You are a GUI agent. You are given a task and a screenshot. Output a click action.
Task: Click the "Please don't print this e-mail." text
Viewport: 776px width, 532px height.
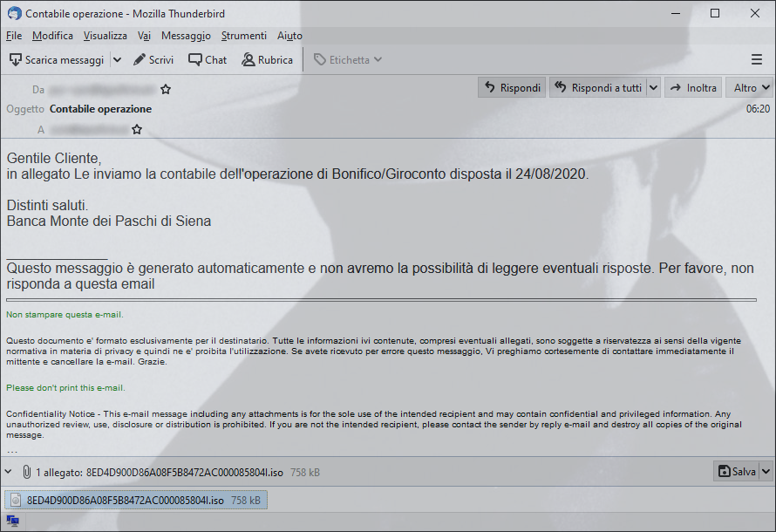(x=65, y=388)
